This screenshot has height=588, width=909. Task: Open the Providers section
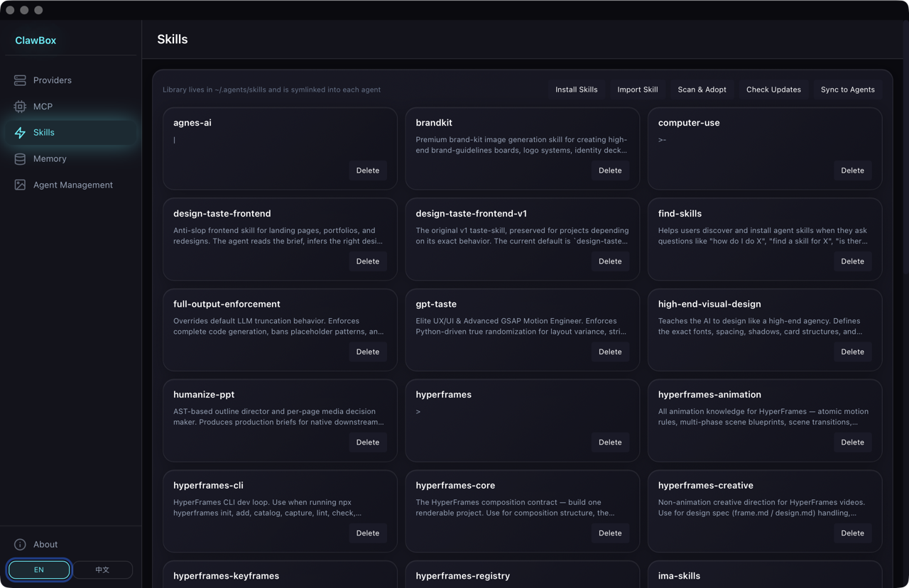[x=70, y=80]
